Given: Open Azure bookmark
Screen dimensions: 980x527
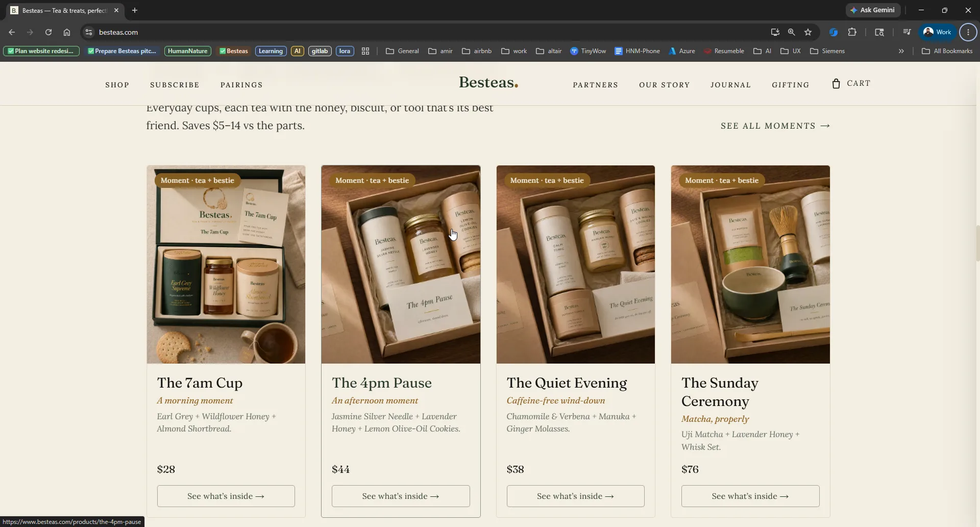Looking at the screenshot, I should (682, 51).
